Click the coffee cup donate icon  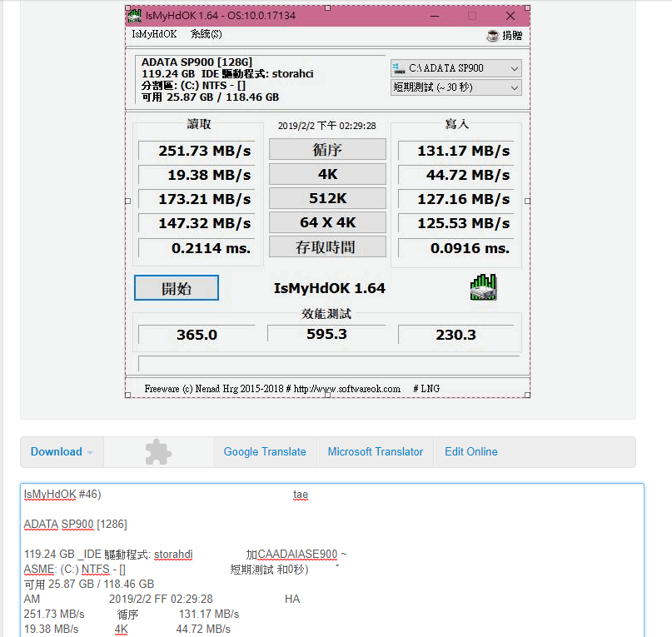tap(493, 36)
